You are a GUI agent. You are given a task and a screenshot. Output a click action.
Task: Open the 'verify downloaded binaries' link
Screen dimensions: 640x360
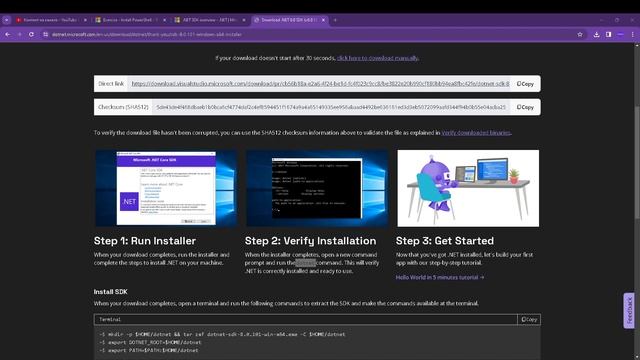pos(476,133)
